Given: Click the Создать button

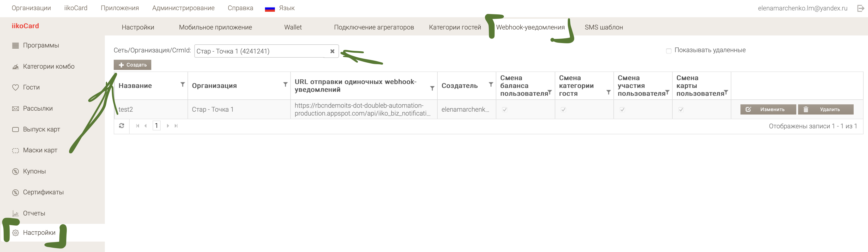Looking at the screenshot, I should pyautogui.click(x=132, y=65).
